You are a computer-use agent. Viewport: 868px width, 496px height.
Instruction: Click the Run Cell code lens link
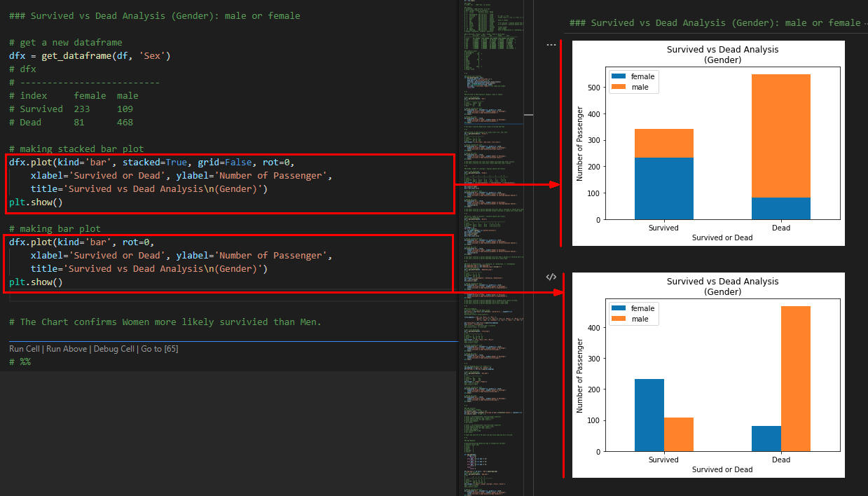click(25, 349)
